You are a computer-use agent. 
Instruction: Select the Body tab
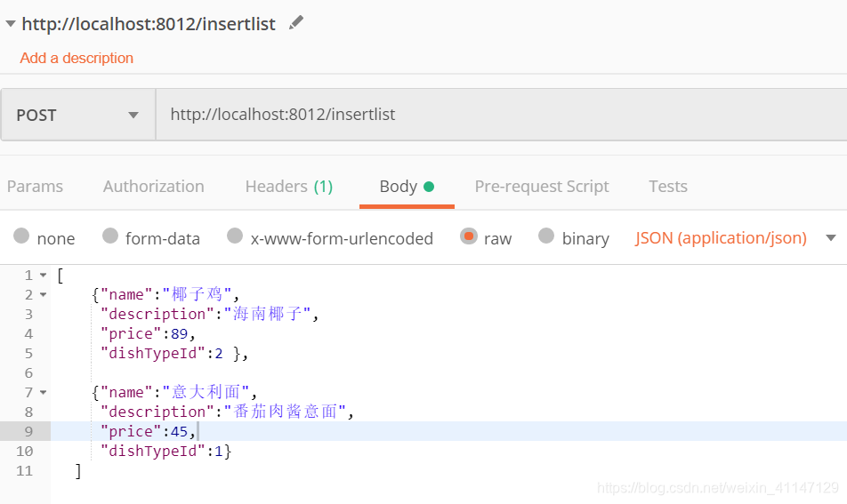click(407, 186)
